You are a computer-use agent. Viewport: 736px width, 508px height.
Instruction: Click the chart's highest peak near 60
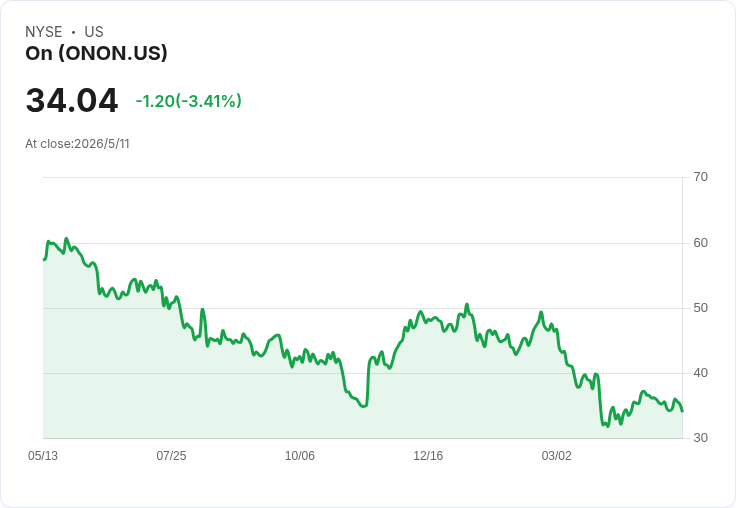66,239
